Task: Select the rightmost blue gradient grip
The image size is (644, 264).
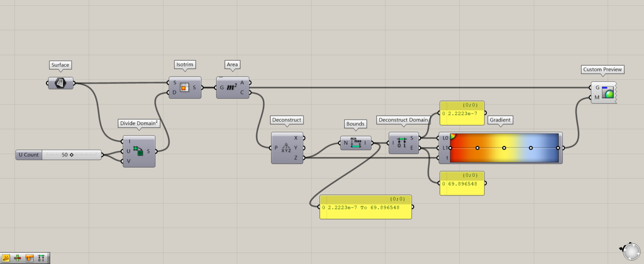Action: (x=558, y=148)
